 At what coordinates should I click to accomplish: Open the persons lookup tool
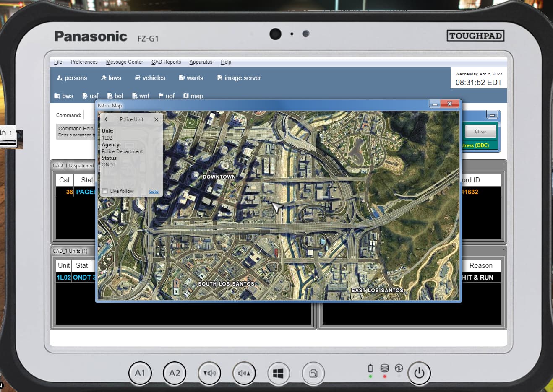pos(72,78)
